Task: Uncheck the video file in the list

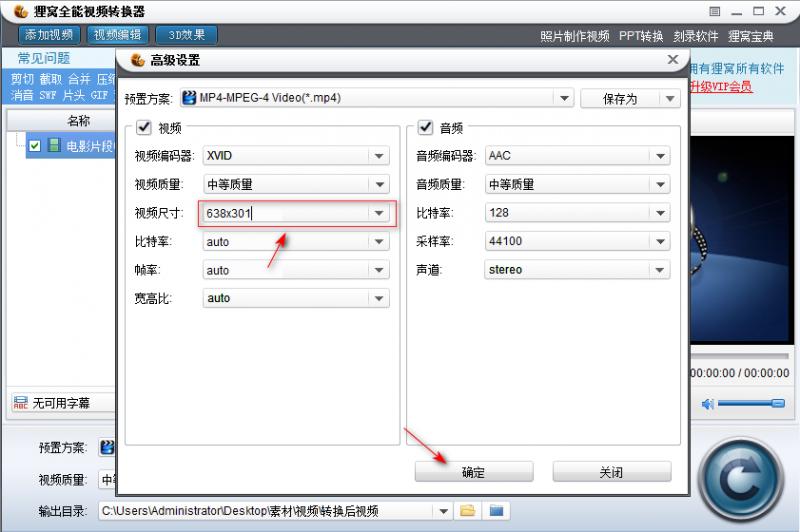Action: coord(35,146)
